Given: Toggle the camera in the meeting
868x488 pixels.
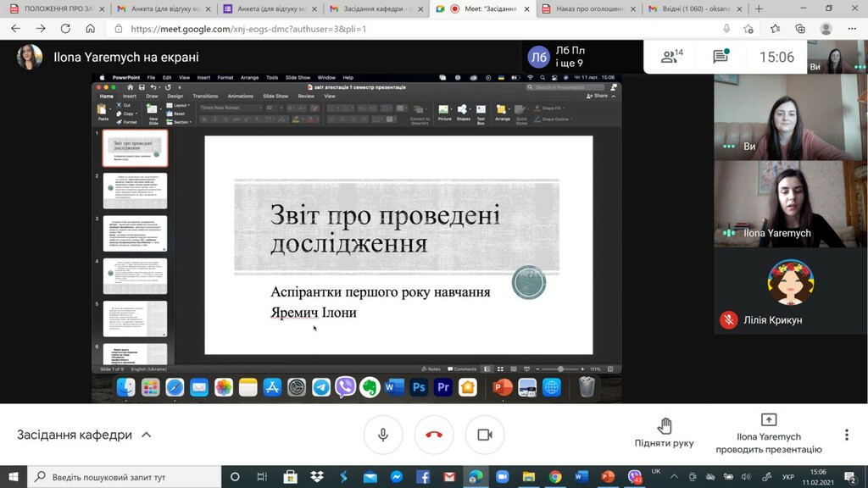Looking at the screenshot, I should tap(485, 435).
